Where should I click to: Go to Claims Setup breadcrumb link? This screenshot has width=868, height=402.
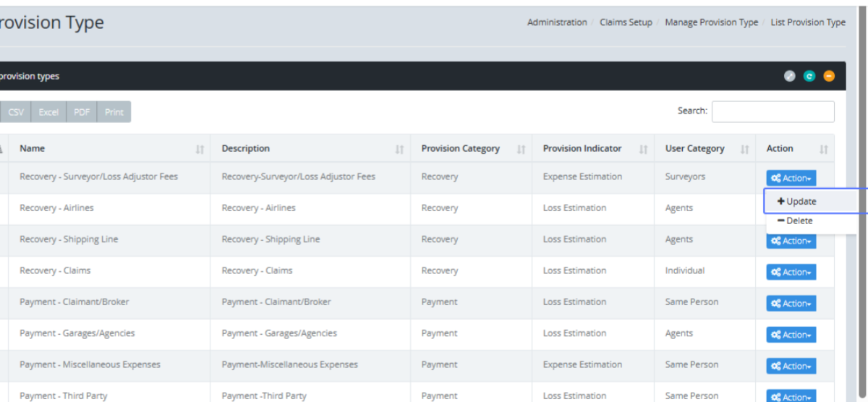coord(626,22)
